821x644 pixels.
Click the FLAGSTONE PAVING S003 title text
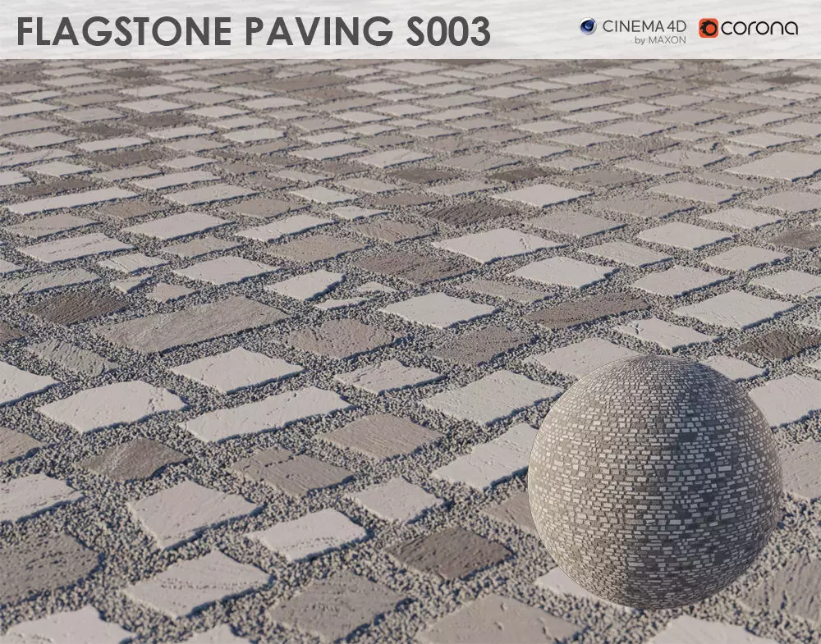pos(254,31)
